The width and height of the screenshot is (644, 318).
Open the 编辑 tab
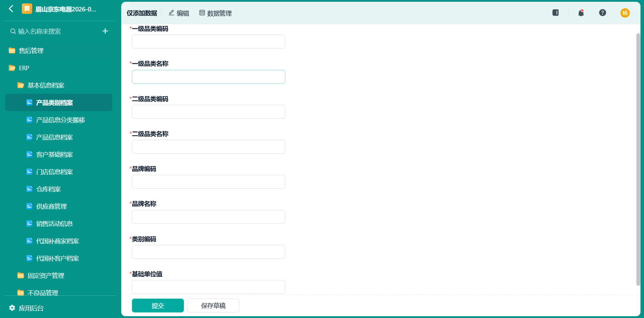(179, 13)
